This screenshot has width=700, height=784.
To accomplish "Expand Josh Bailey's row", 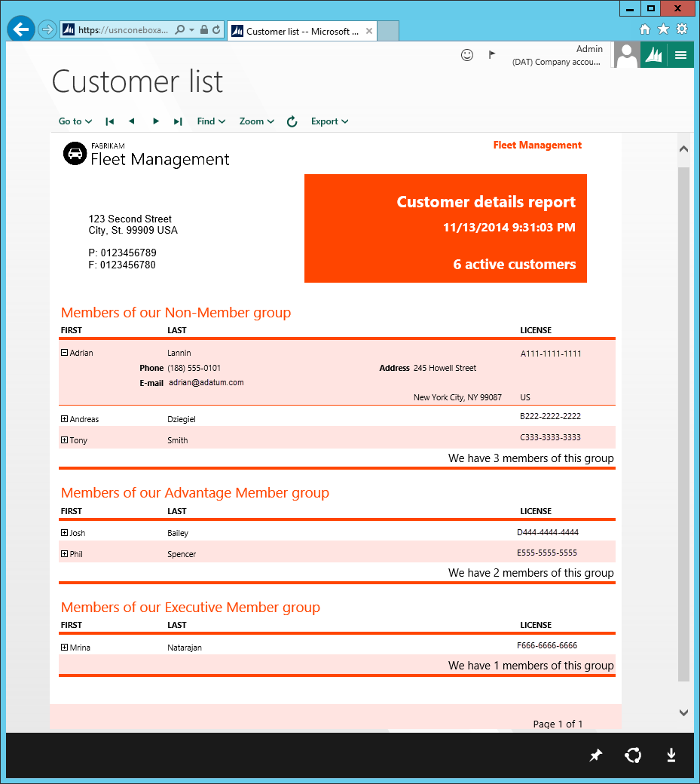I will [x=65, y=532].
